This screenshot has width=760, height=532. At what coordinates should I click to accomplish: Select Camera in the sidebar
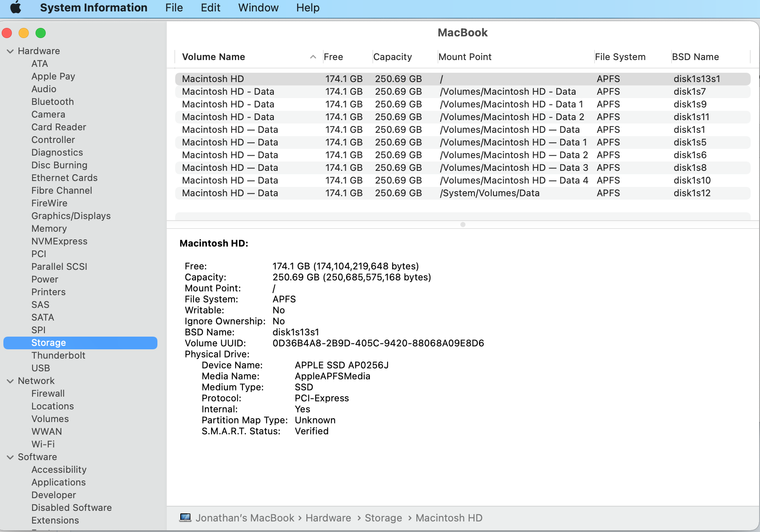pos(48,114)
